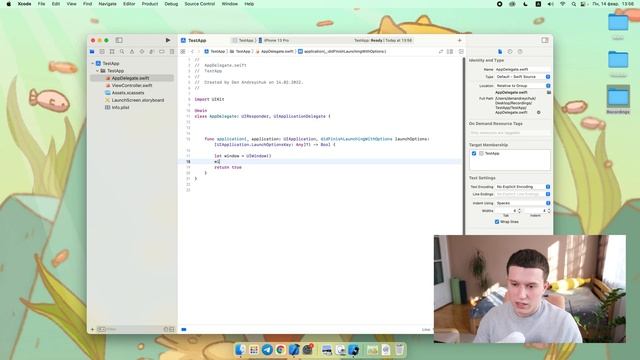Open the Symbol navigator

pyautogui.click(x=112, y=51)
